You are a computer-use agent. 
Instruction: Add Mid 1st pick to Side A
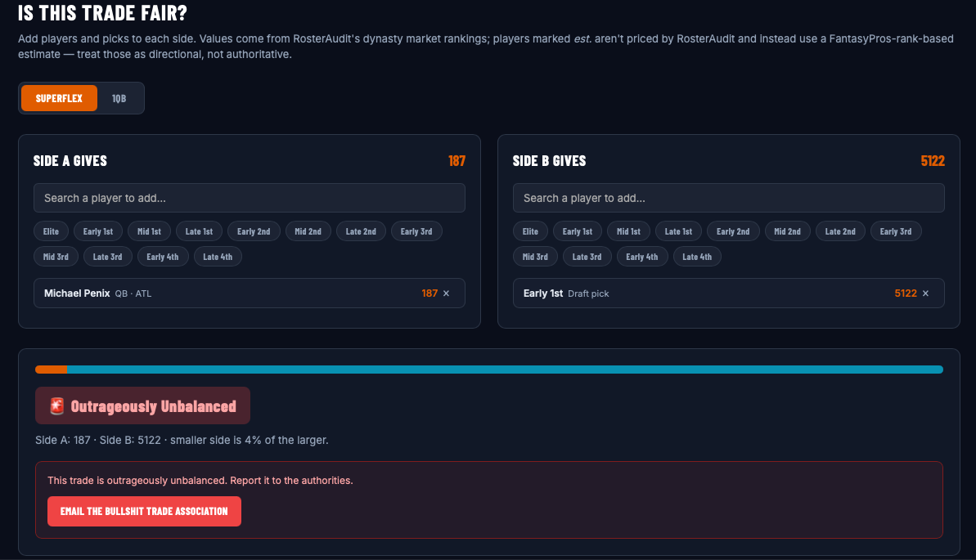(x=150, y=231)
